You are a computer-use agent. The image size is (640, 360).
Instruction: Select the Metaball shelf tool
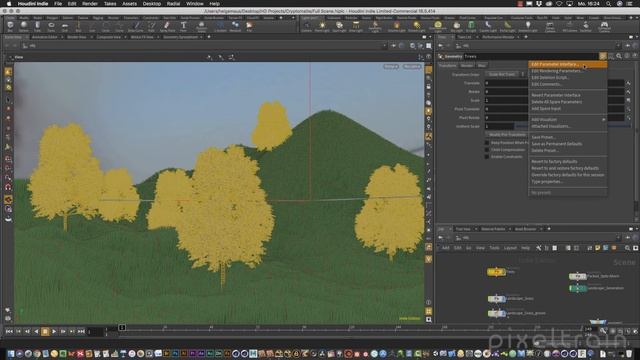point(235,27)
